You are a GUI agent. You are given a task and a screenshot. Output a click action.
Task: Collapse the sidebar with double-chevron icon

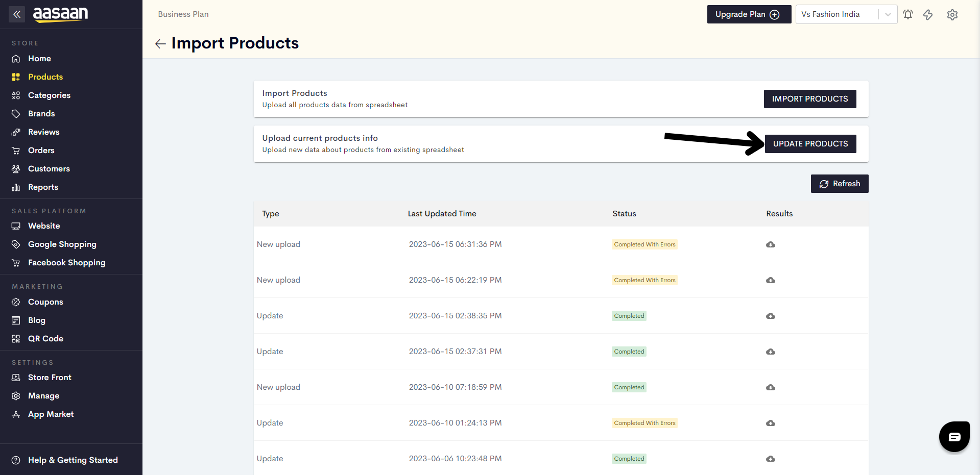pos(17,14)
